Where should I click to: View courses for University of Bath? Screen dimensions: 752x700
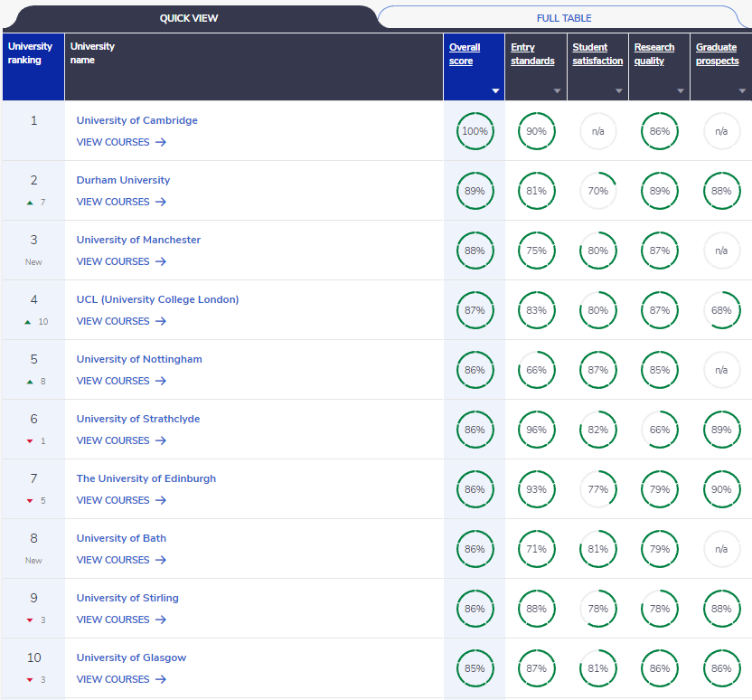pos(121,560)
